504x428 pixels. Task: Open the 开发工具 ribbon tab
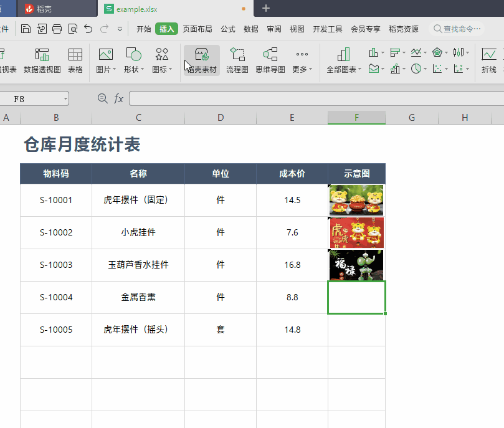328,29
